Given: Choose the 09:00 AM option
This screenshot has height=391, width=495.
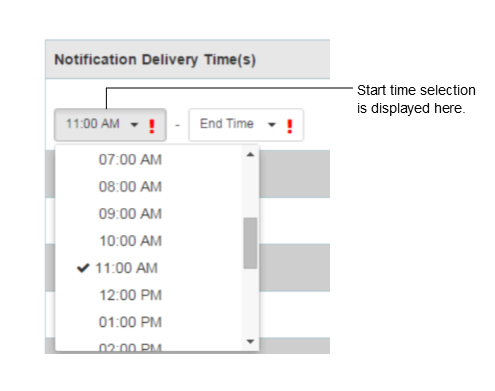Looking at the screenshot, I should coord(149,214).
